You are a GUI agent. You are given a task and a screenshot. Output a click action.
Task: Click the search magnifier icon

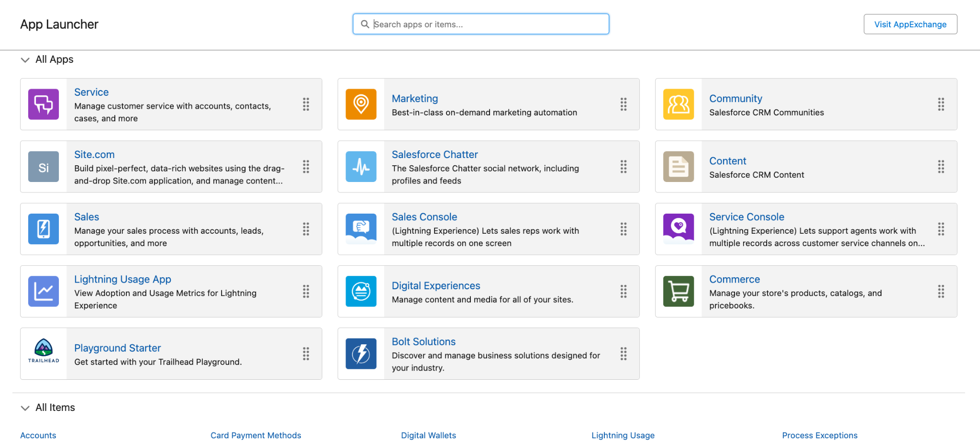point(365,24)
